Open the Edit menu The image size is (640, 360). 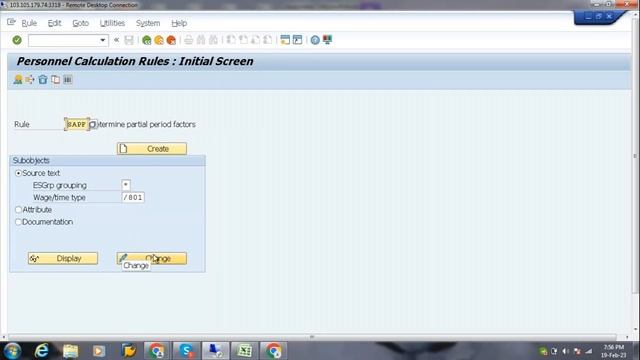pos(54,23)
